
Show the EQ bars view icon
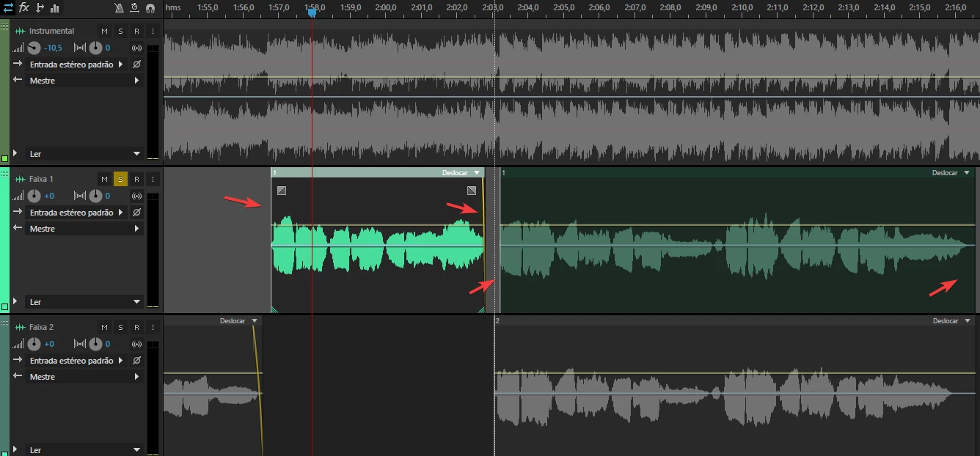click(55, 8)
